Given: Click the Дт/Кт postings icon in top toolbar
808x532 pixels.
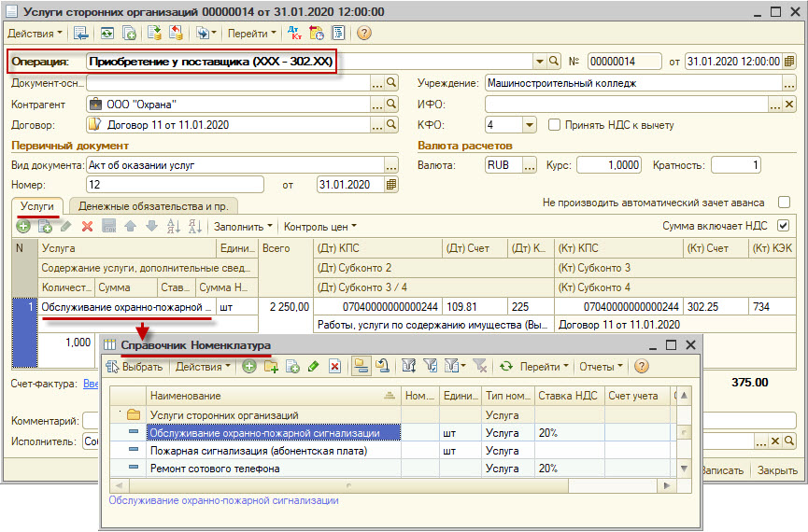Looking at the screenshot, I should pyautogui.click(x=294, y=34).
